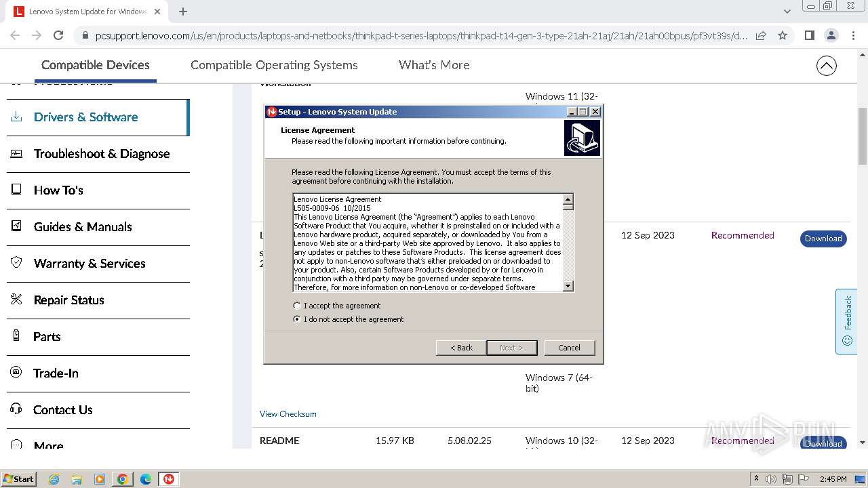Download the 12 Sep 2023 recommended update
The image size is (868, 488).
point(823,239)
